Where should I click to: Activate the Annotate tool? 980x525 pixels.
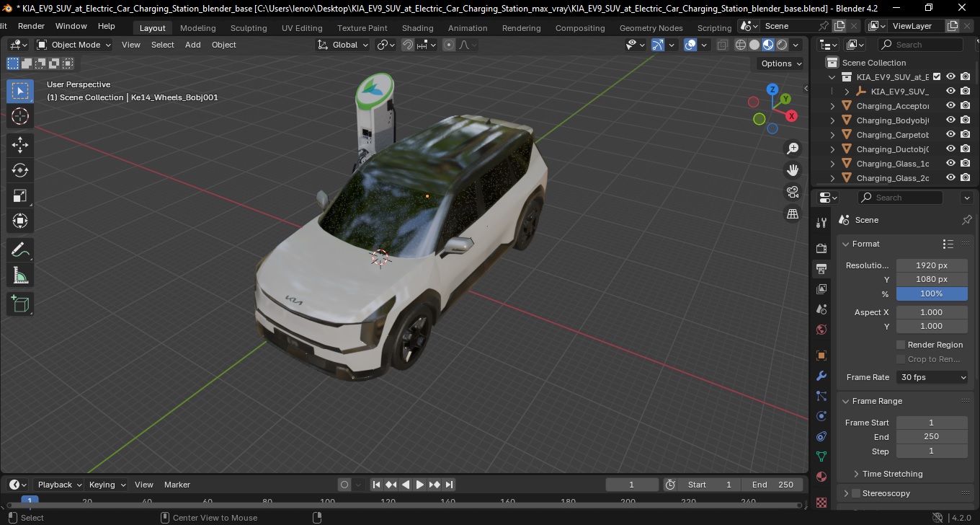pos(20,250)
